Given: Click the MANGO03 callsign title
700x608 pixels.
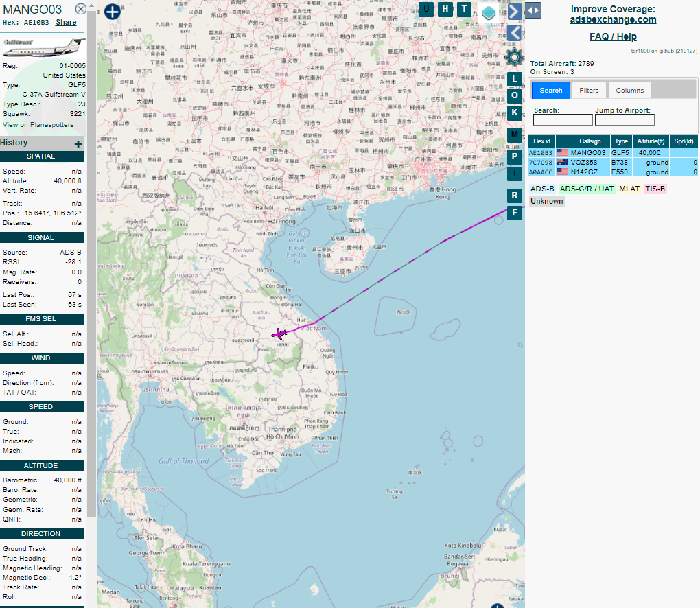Looking at the screenshot, I should (x=32, y=10).
